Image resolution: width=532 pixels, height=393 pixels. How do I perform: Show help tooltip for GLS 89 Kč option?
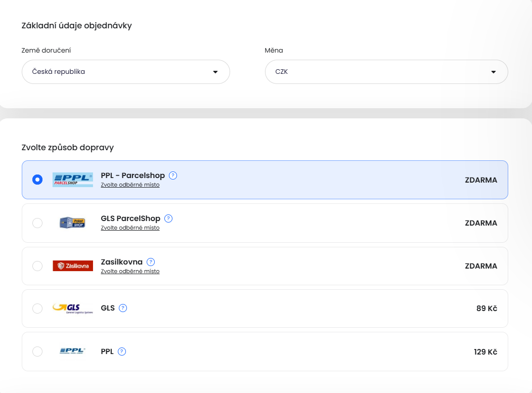(x=123, y=308)
